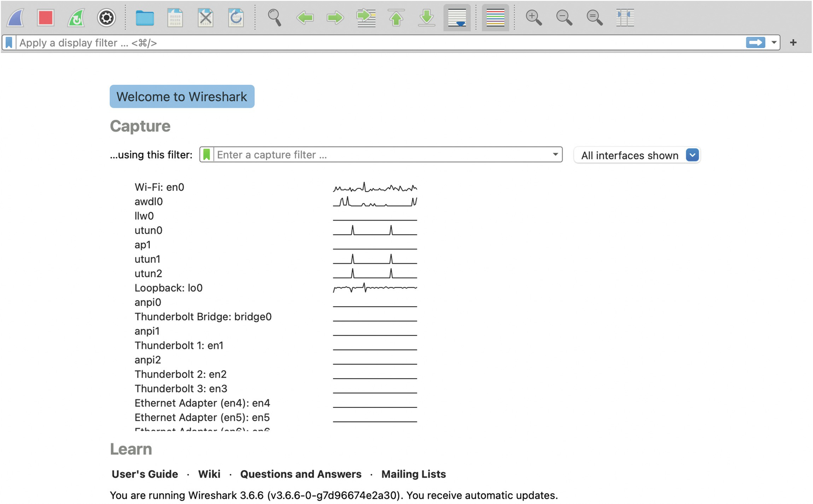Click the find packet magnifier icon
The height and width of the screenshot is (504, 813).
coord(274,18)
